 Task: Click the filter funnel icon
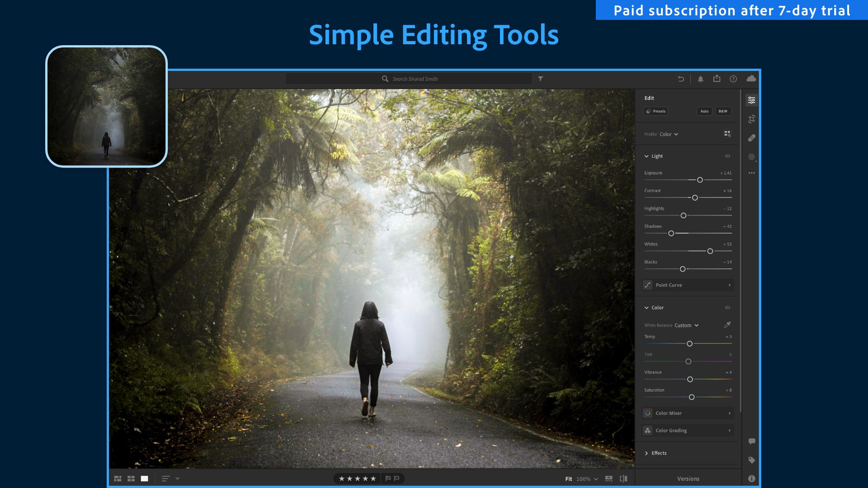[540, 79]
